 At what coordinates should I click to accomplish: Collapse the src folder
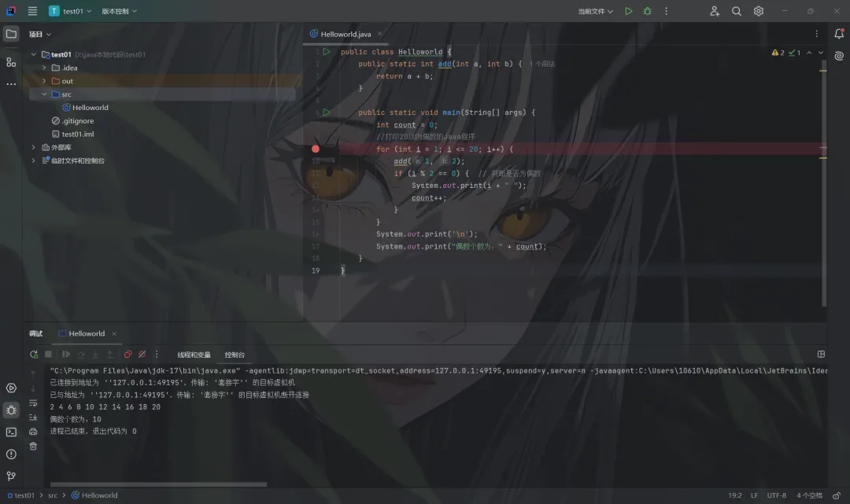(x=44, y=94)
